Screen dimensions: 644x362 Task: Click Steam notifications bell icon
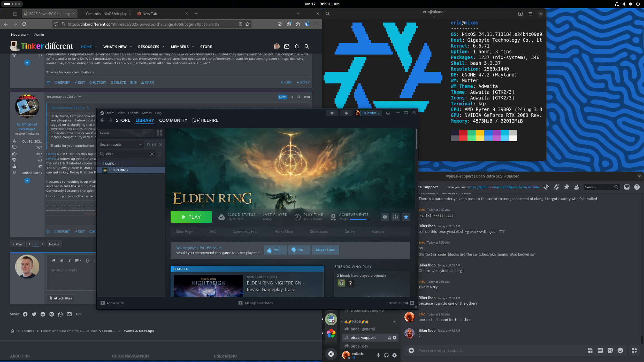coord(346,113)
